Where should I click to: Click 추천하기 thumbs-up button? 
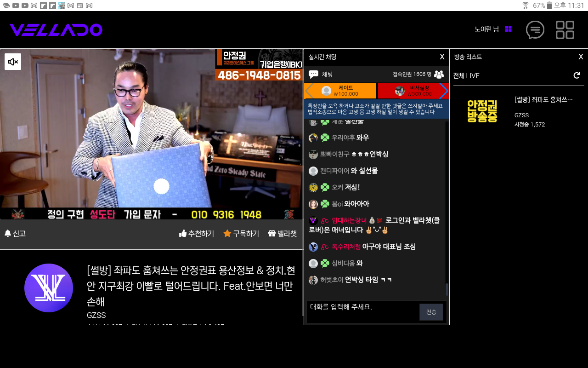pos(197,233)
